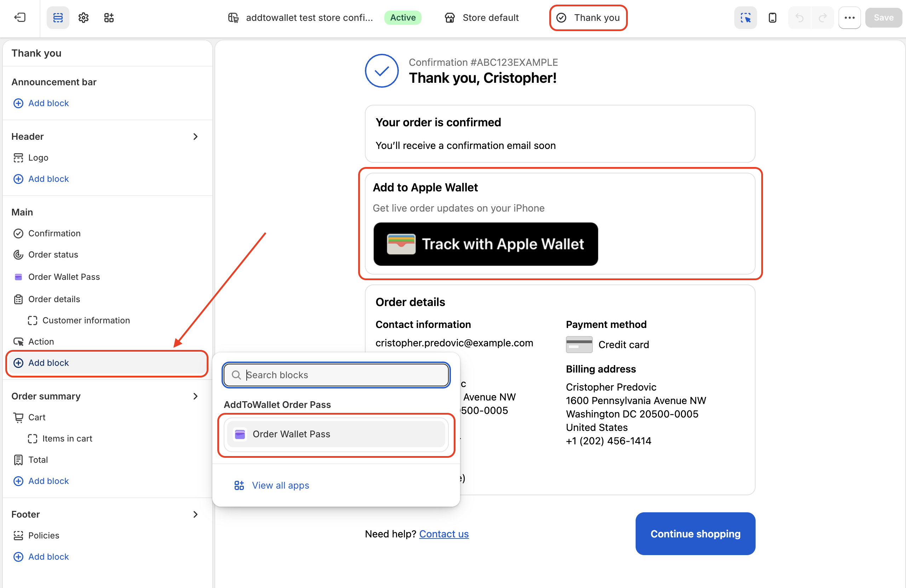This screenshot has width=906, height=588.
Task: Open the apps grid icon
Action: (x=109, y=17)
